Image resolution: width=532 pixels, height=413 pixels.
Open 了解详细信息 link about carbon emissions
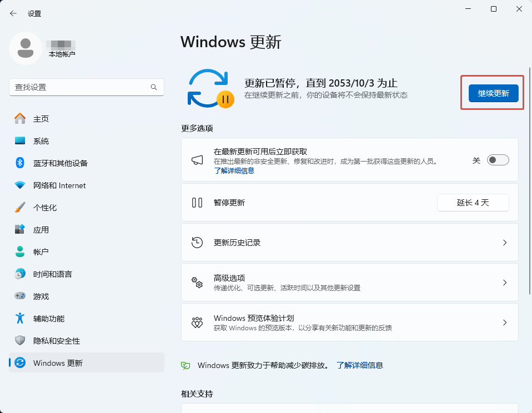360,365
